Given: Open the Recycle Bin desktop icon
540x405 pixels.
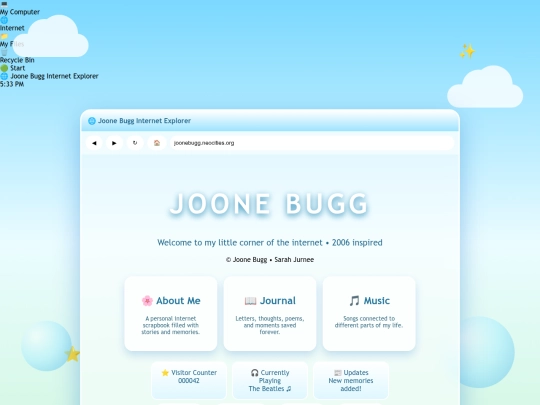Looking at the screenshot, I should pos(17,56).
